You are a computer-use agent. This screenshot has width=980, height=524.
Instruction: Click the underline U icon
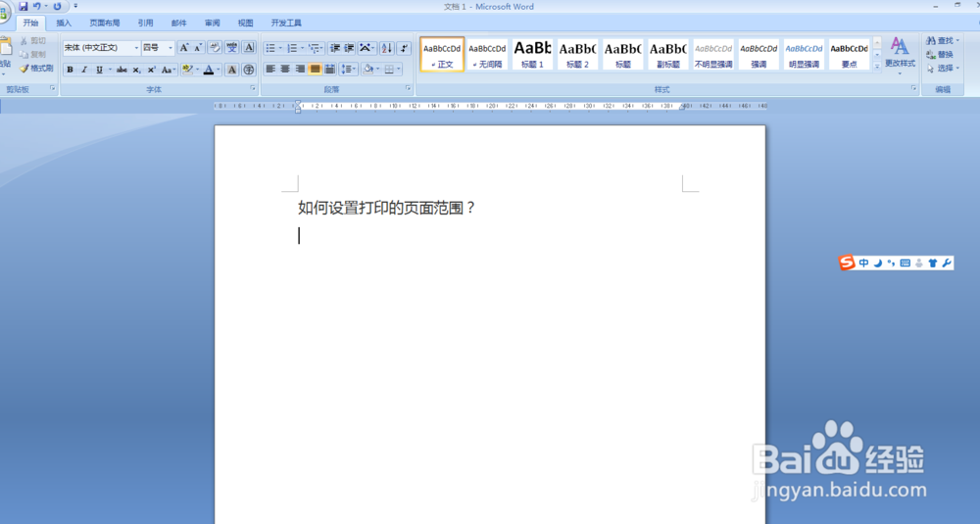pos(99,70)
